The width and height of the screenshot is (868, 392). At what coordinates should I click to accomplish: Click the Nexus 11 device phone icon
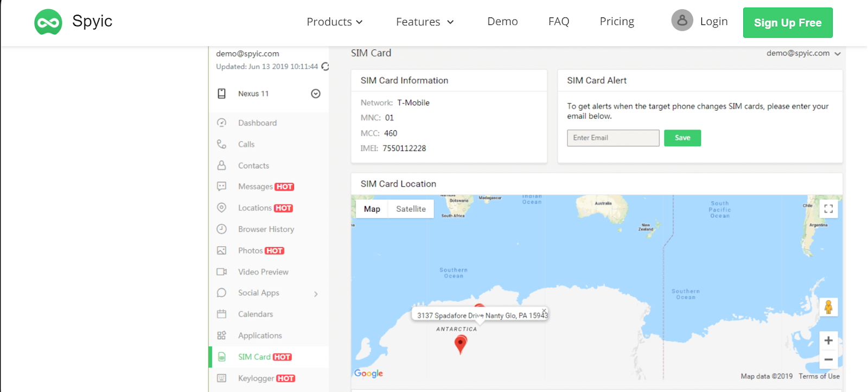(221, 93)
